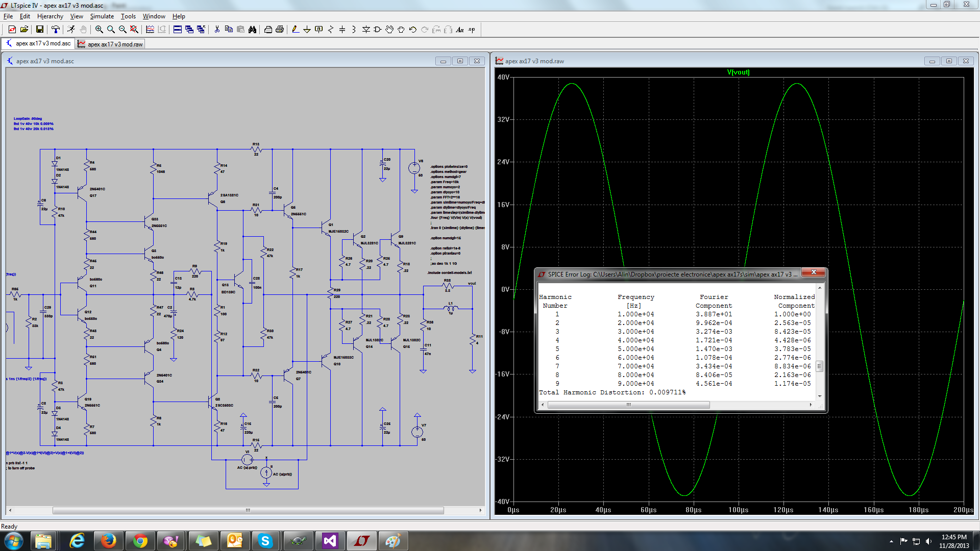Select the Diode placement tool
980x551 pixels.
pyautogui.click(x=366, y=30)
